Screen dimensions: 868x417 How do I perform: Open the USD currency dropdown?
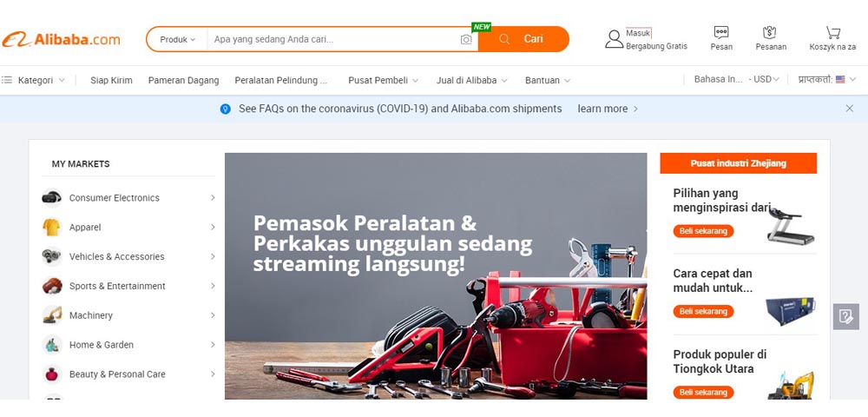tap(766, 79)
